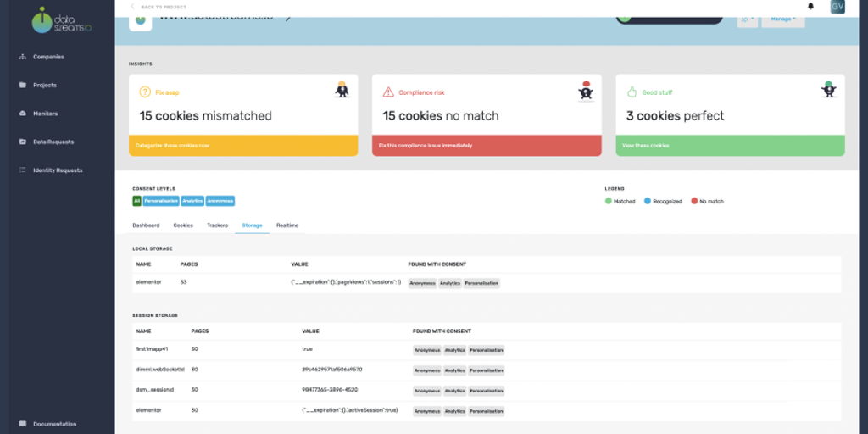Open Identity Requests in the sidebar
The width and height of the screenshot is (868, 434).
58,170
